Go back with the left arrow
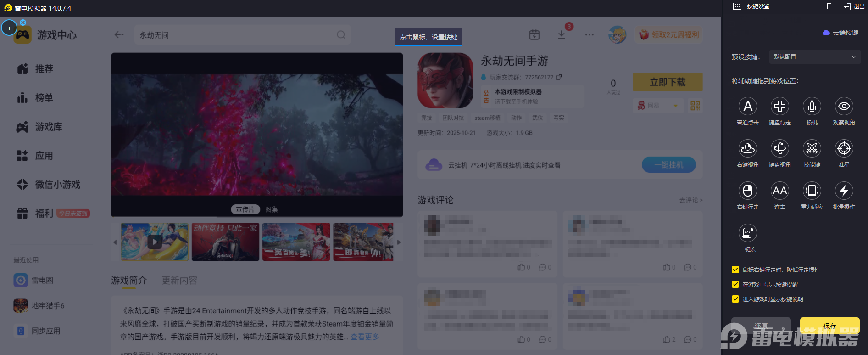This screenshot has height=355, width=868. (119, 34)
